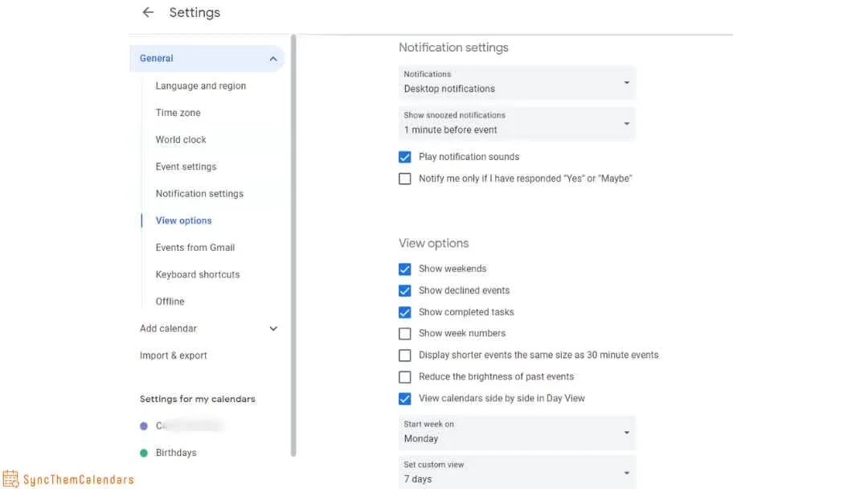This screenshot has height=489, width=868.
Task: Enable Reduce the brightness of past events
Action: pos(404,377)
